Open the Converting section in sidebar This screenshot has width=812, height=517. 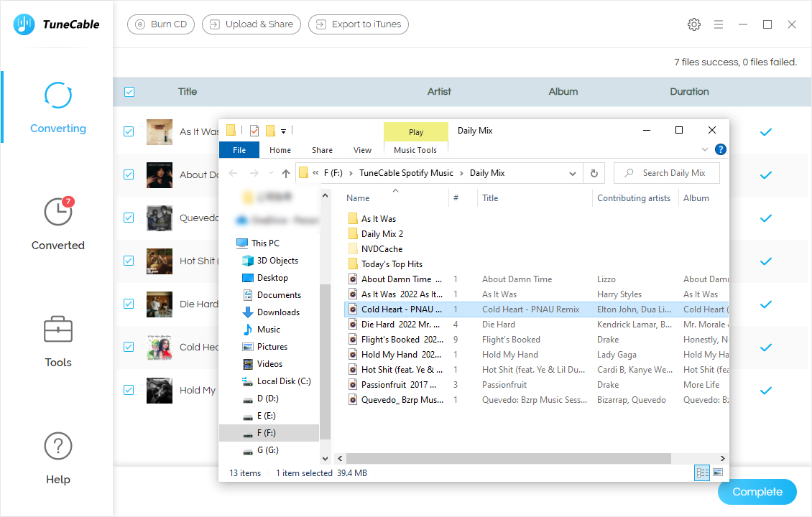[58, 107]
